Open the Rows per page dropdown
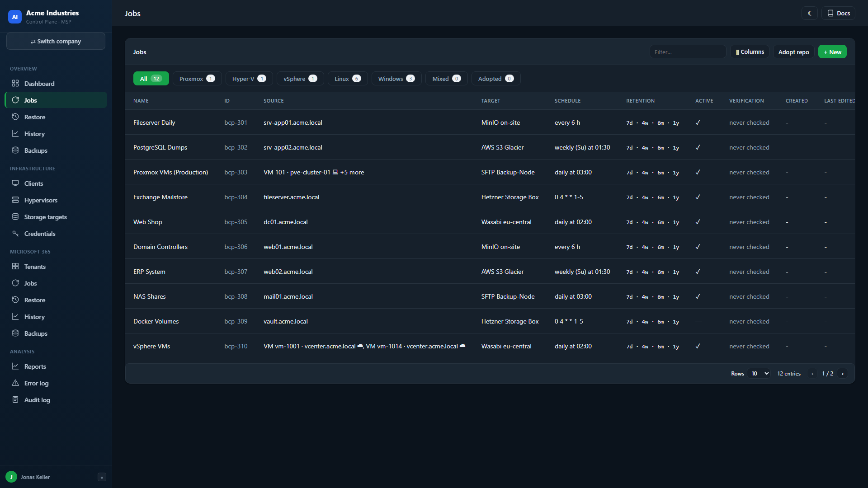This screenshot has width=868, height=488. [x=759, y=374]
